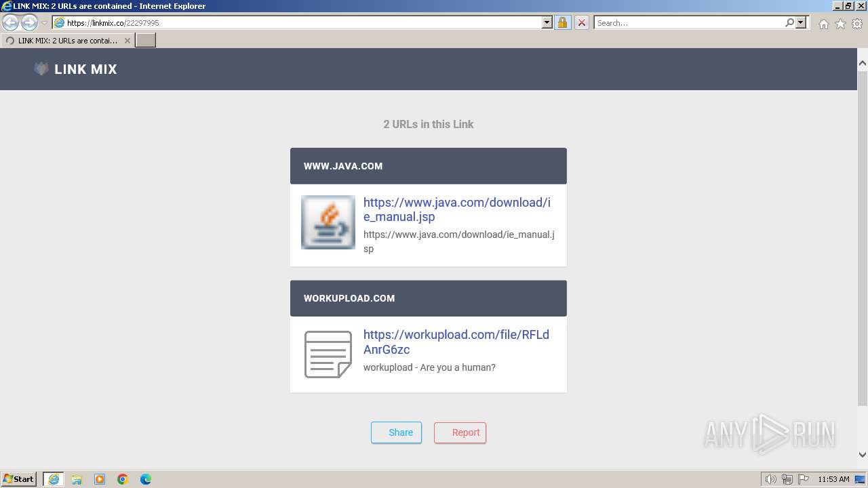
Task: Click the Show desktop tray button
Action: tap(860, 479)
